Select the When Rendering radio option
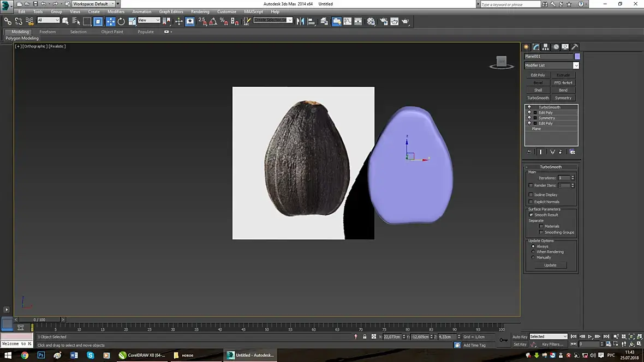Viewport: 644px width, 362px height. [533, 252]
